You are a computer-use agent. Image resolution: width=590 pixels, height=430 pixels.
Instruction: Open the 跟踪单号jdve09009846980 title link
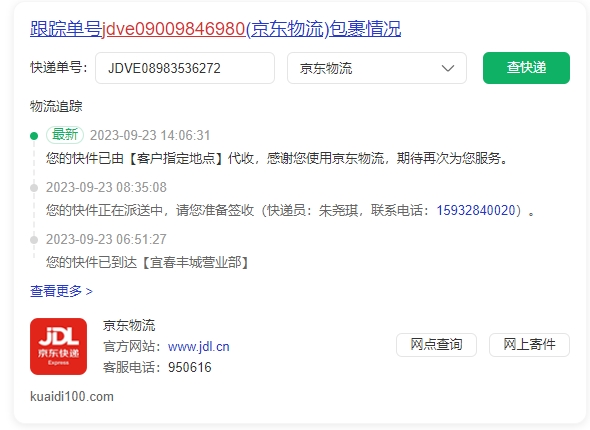[x=216, y=29]
